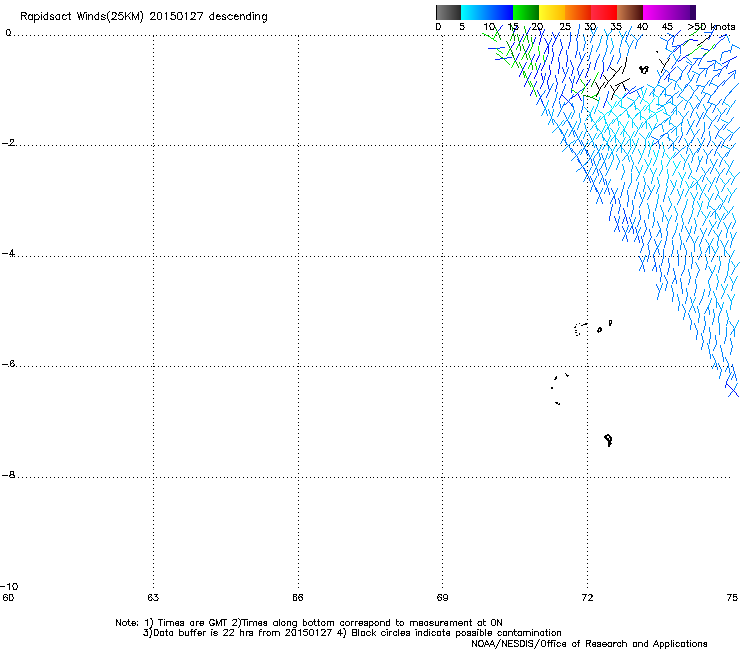740x650 pixels.
Task: Click the latitude axis label '-6'
Action: click(x=9, y=364)
